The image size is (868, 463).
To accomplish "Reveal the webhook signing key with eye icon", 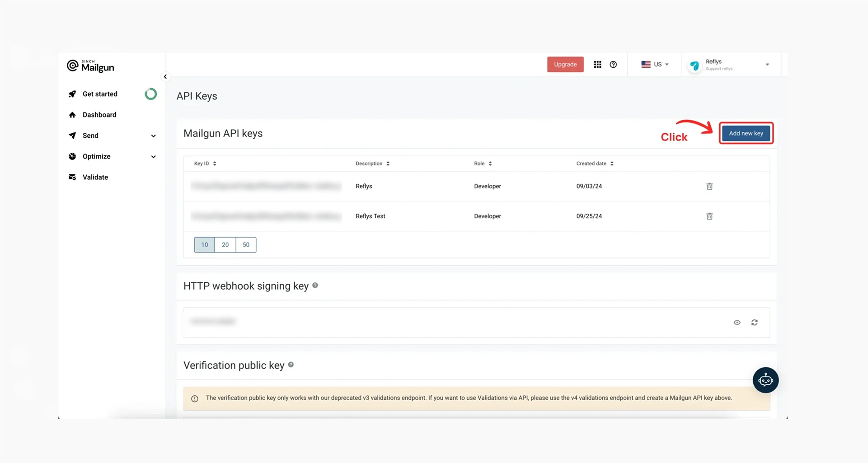I will click(x=737, y=323).
